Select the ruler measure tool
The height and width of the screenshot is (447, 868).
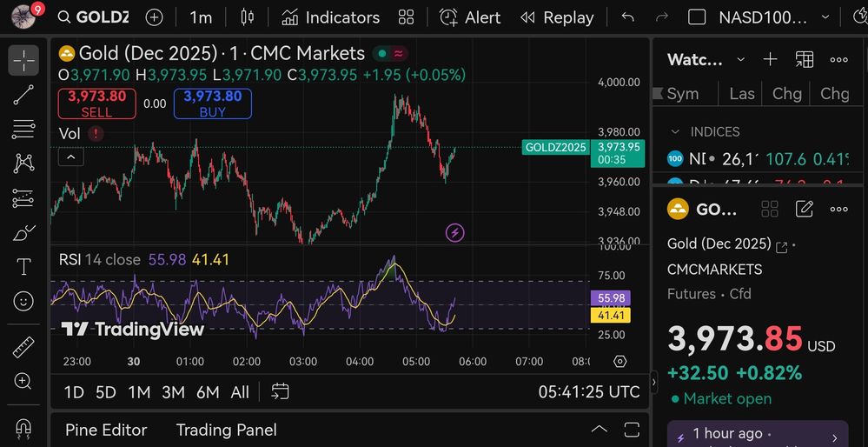23,347
